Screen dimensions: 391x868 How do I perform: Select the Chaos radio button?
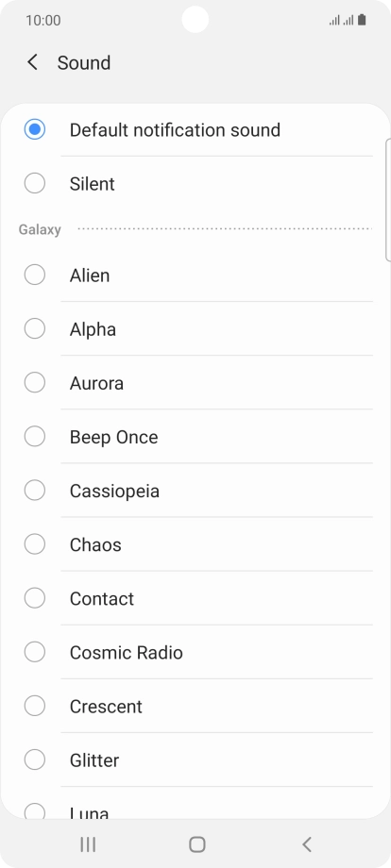pos(34,544)
